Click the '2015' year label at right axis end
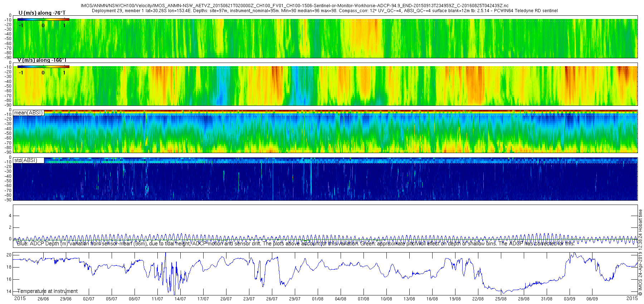The image size is (644, 304). coord(632,298)
